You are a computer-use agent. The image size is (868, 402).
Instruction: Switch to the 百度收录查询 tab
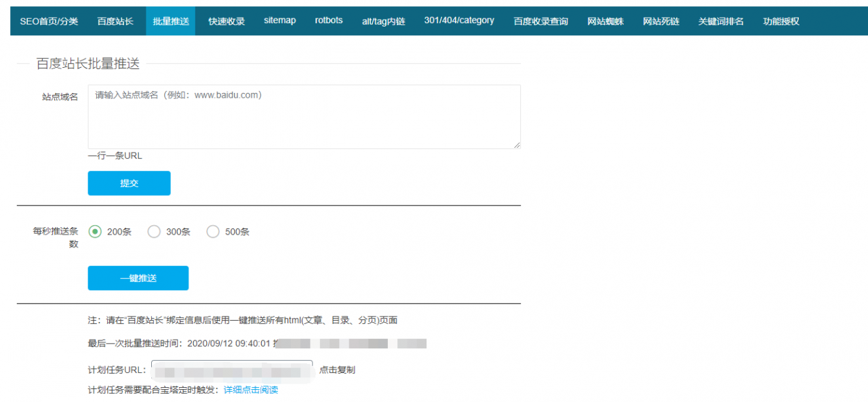(x=539, y=20)
